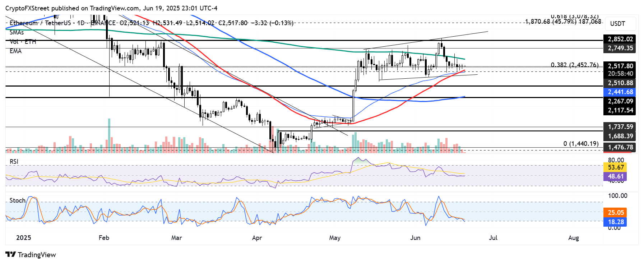Click the 2,852.02 price level label
This screenshot has height=264, width=644.
coord(620,39)
